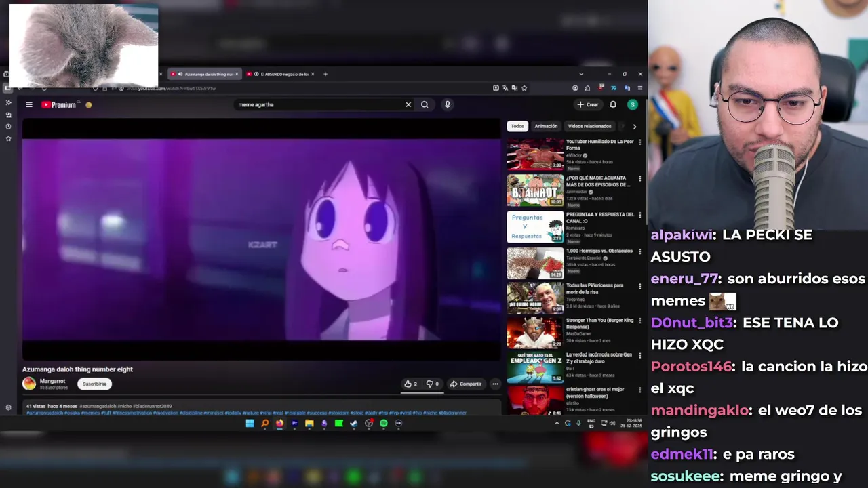Open browser account profile icon in toolbar
Image resolution: width=868 pixels, height=488 pixels.
pos(575,88)
